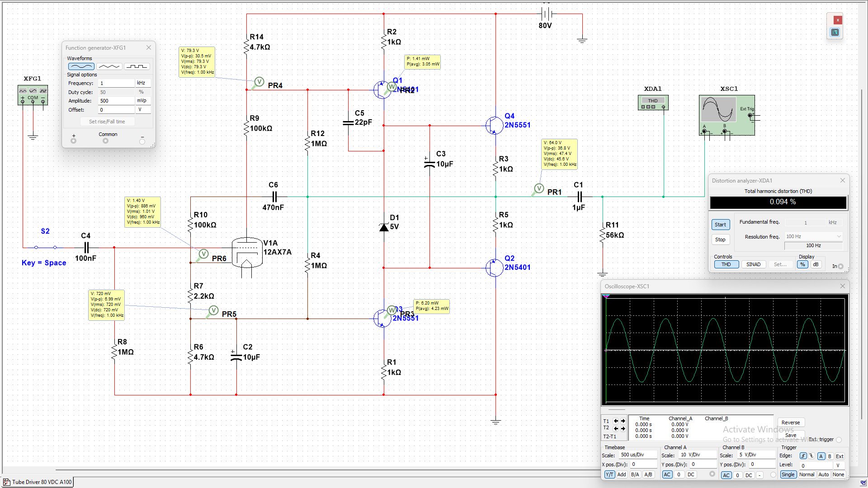Image resolution: width=868 pixels, height=488 pixels.
Task: Select voltage probe PR5 marker
Action: click(x=213, y=310)
